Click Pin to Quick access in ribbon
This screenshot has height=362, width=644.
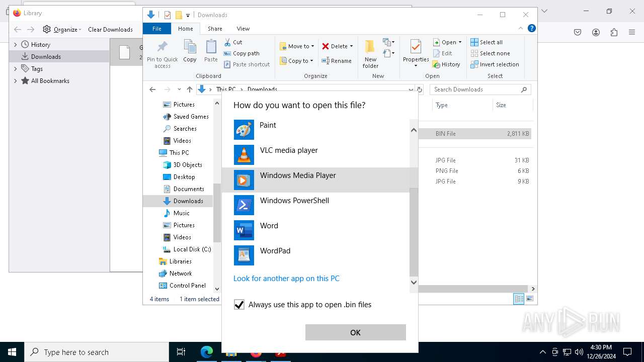click(x=162, y=54)
